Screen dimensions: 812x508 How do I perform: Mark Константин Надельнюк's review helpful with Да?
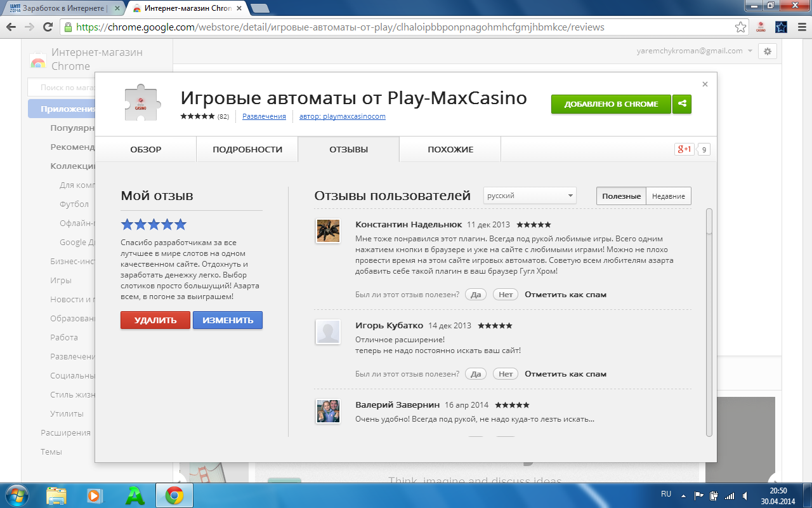(x=476, y=295)
